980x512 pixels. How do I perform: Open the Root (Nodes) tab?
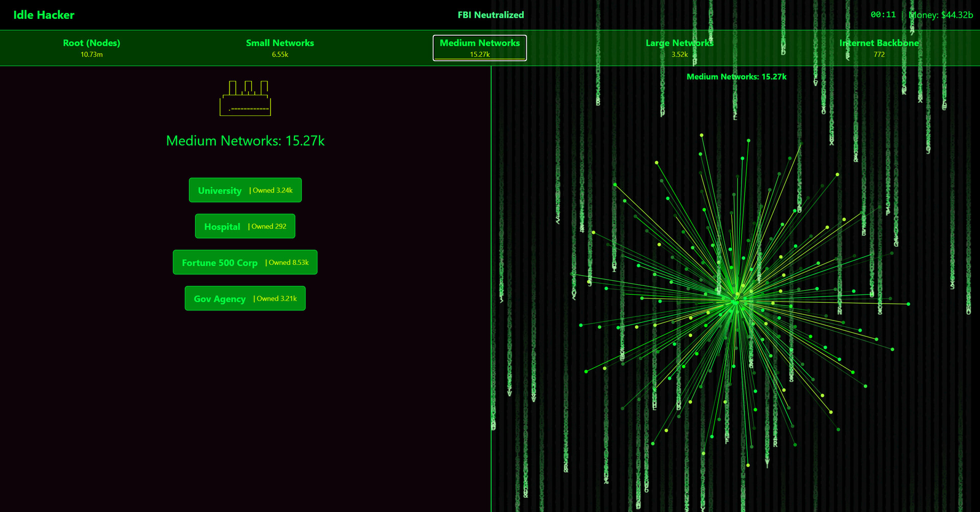(x=92, y=48)
